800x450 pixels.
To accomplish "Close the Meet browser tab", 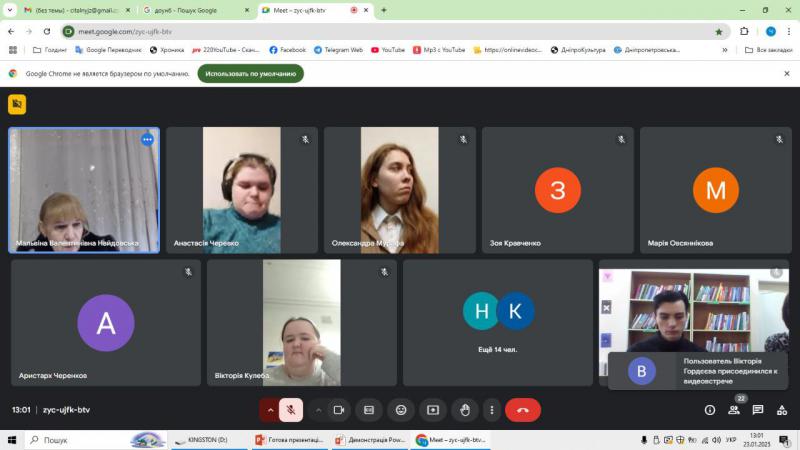I will click(366, 10).
